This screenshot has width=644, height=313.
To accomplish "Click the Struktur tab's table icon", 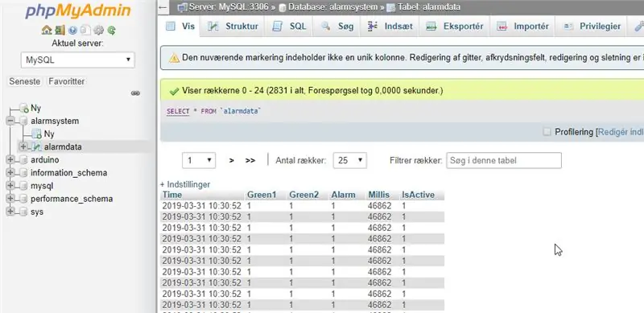I will coord(213,27).
